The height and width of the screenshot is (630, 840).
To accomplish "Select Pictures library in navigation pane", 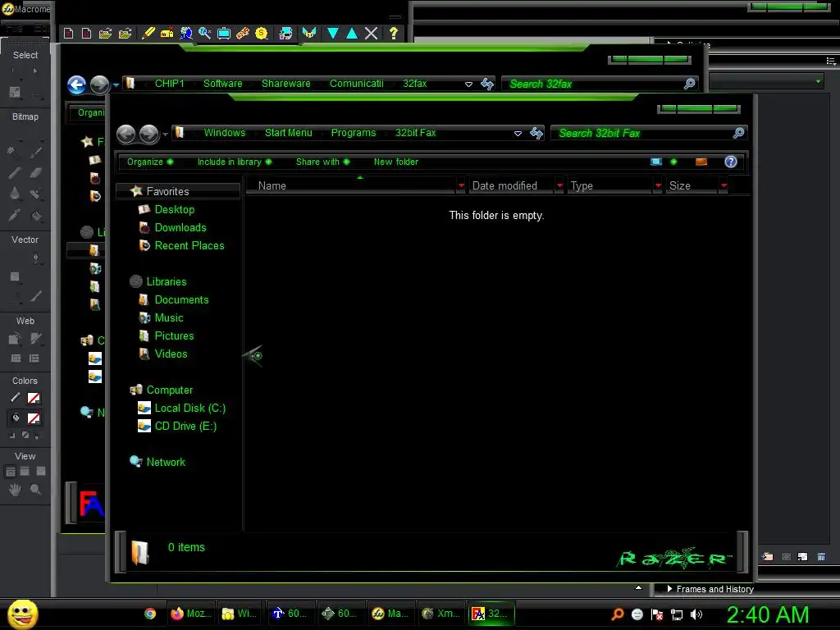I will coord(166,336).
